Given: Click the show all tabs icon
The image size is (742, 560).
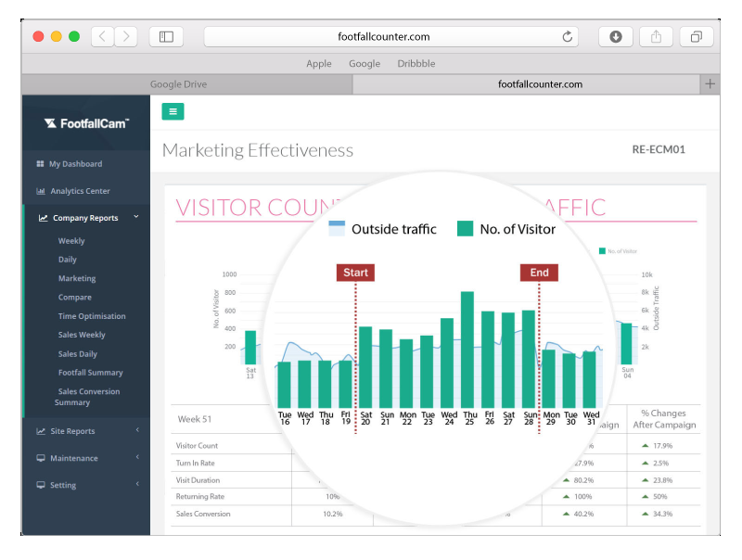Looking at the screenshot, I should [x=696, y=37].
